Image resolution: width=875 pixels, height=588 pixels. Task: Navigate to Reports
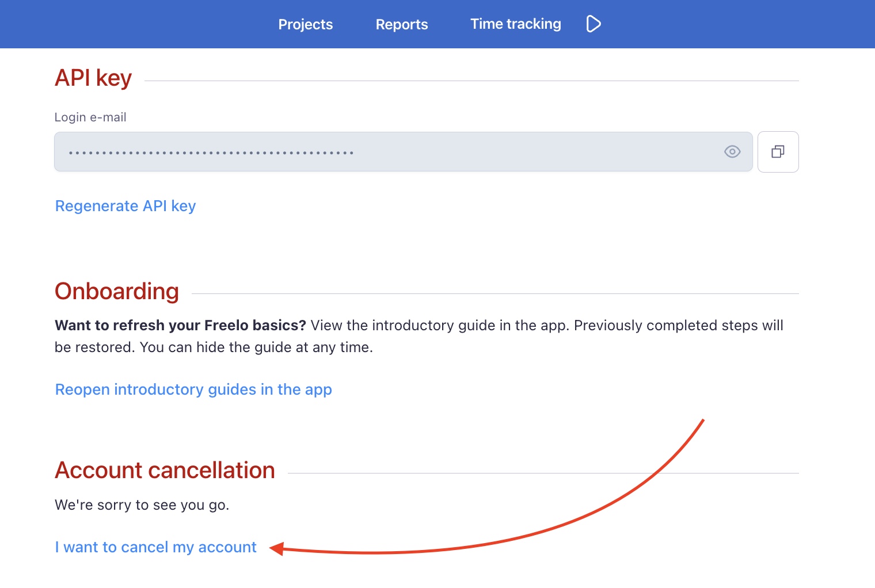401,24
